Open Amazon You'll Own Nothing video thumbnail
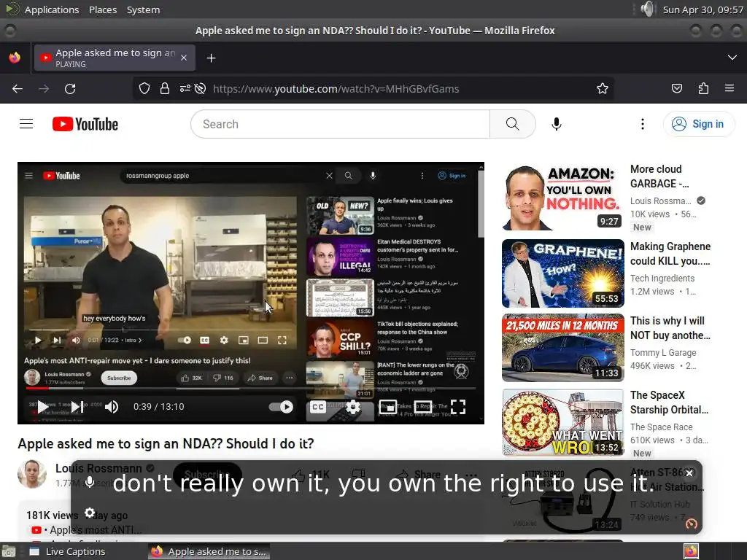 (562, 197)
